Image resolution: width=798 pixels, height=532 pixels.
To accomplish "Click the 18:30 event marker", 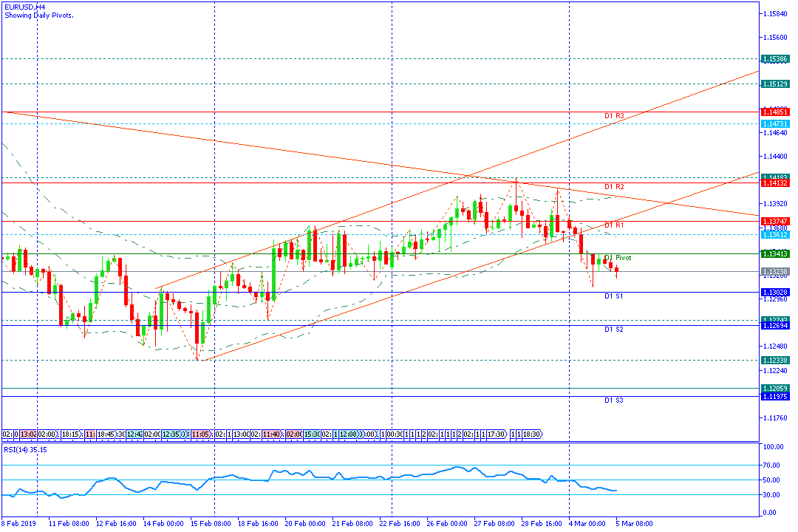I will [x=532, y=434].
